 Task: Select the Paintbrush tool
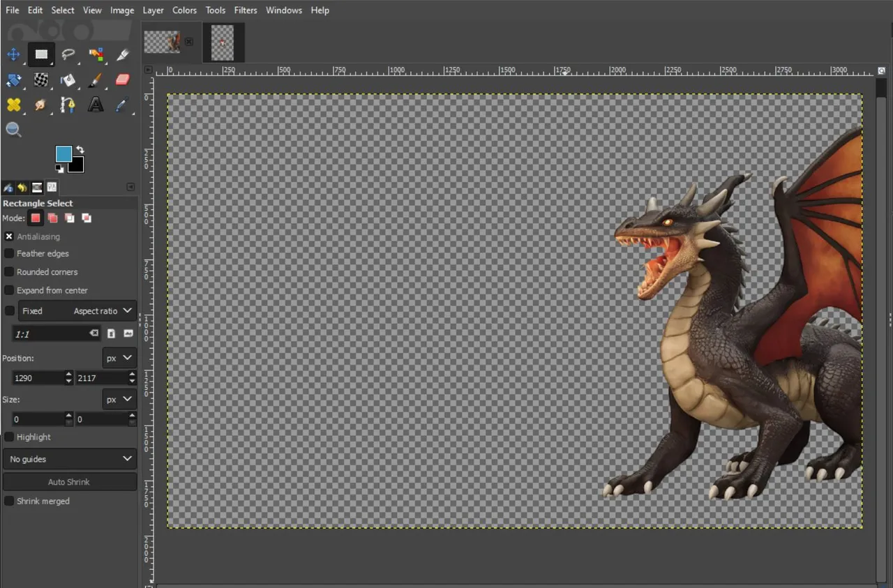(96, 80)
